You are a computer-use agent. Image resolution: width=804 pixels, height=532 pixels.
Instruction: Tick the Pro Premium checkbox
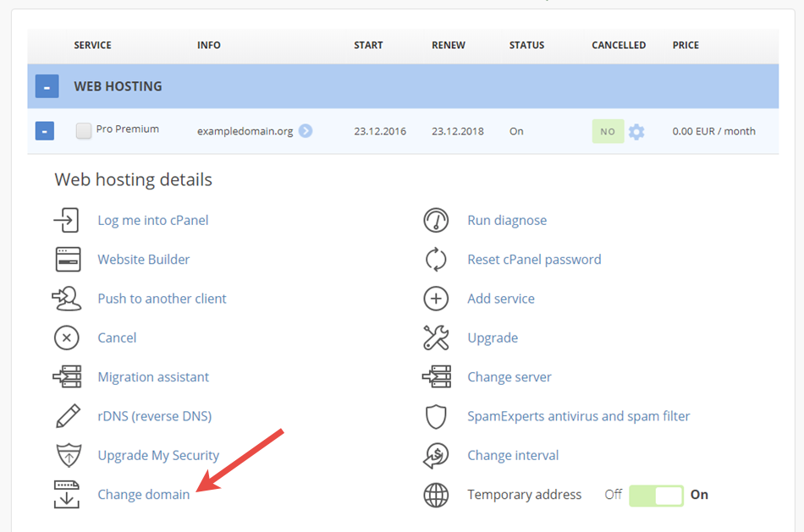click(84, 131)
